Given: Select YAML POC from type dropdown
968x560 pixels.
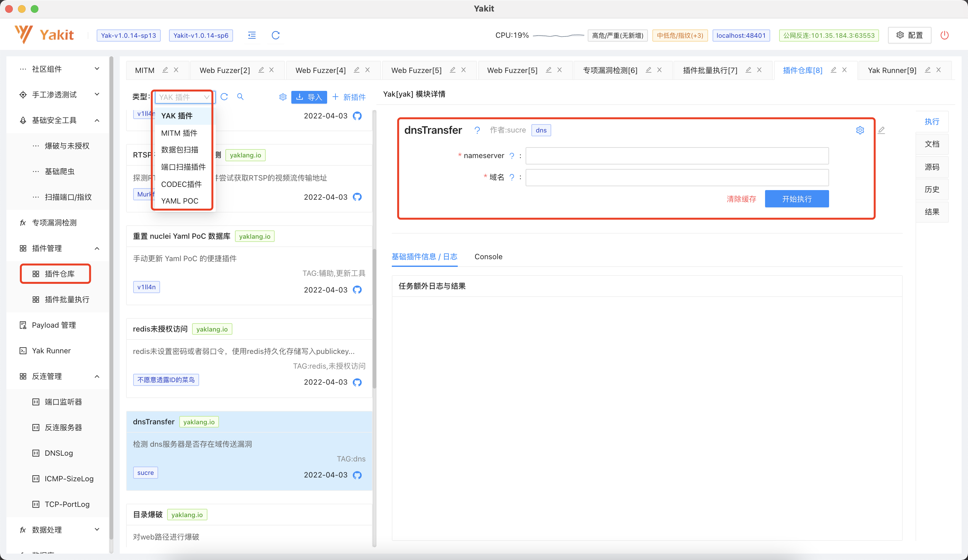Looking at the screenshot, I should click(x=180, y=201).
